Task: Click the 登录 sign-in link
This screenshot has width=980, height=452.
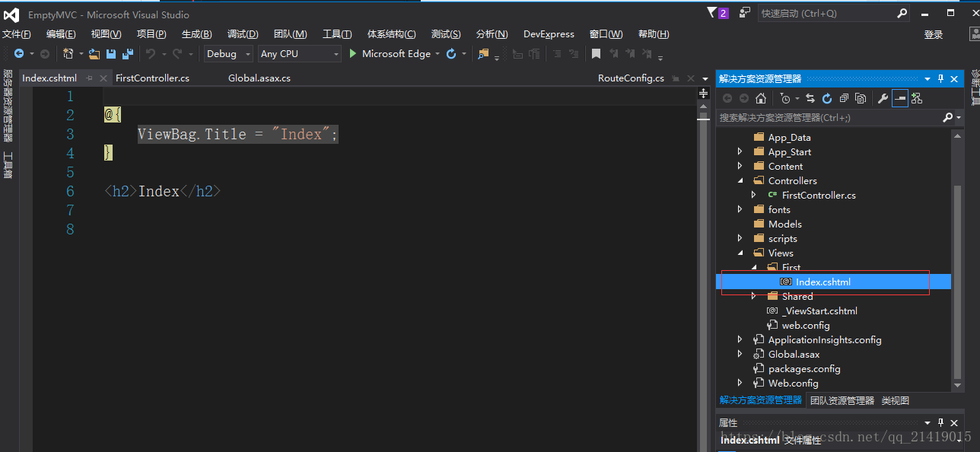Action: tap(934, 34)
